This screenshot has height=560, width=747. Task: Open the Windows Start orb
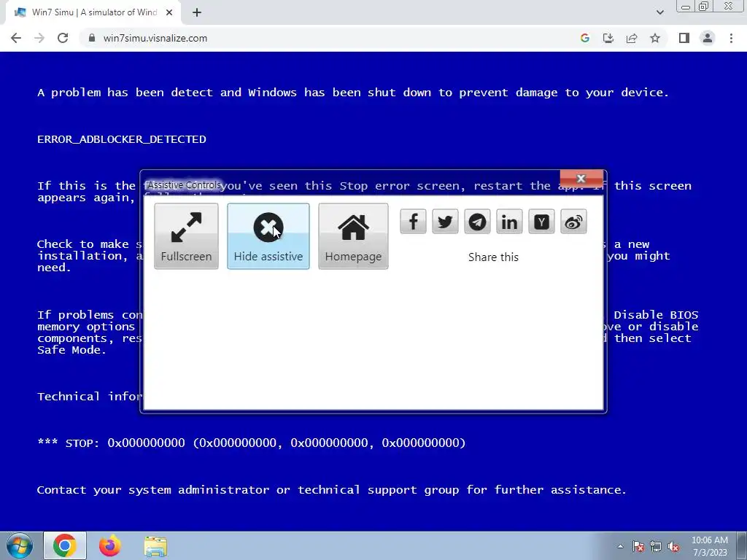coord(20,545)
